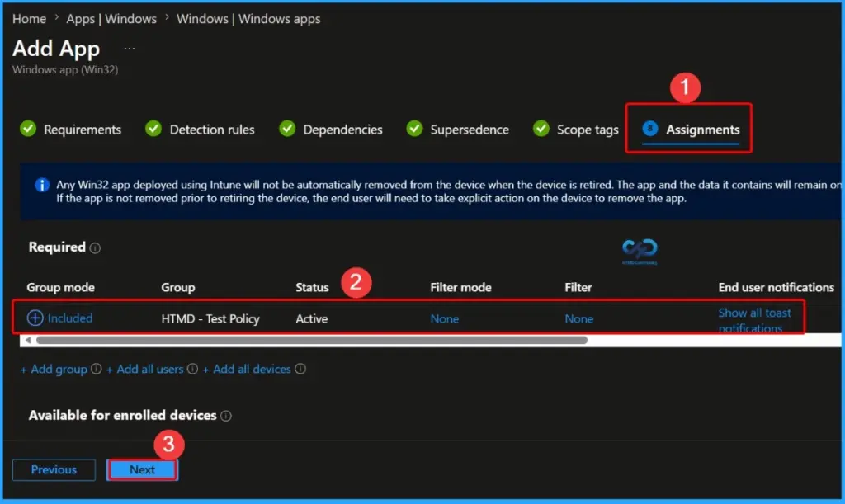Viewport: 845px width, 504px height.
Task: Click the Requirements green checkmark icon
Action: [28, 129]
